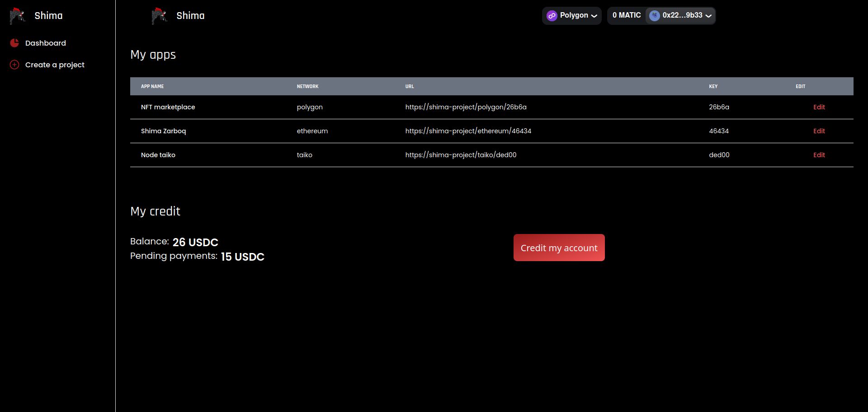Image resolution: width=868 pixels, height=412 pixels.
Task: Click the URL ending in polygon/26b6a
Action: tap(466, 107)
